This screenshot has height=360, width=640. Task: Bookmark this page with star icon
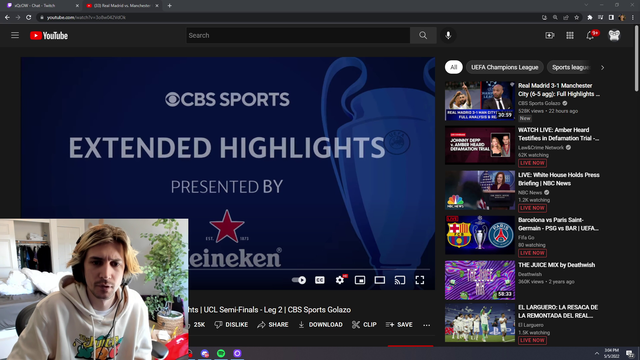577,18
